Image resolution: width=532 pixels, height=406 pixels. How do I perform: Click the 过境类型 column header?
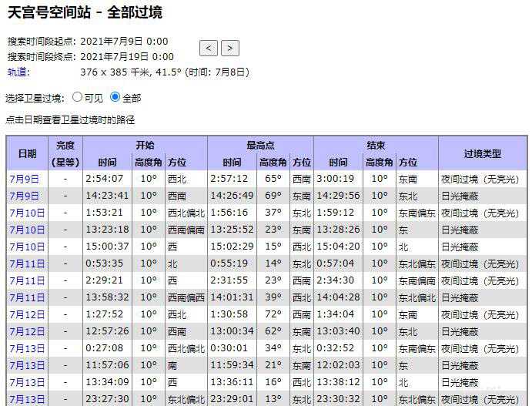tap(483, 153)
